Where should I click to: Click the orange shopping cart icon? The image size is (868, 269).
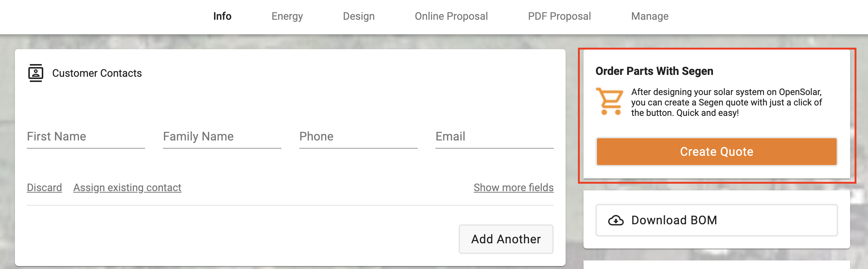pyautogui.click(x=610, y=101)
